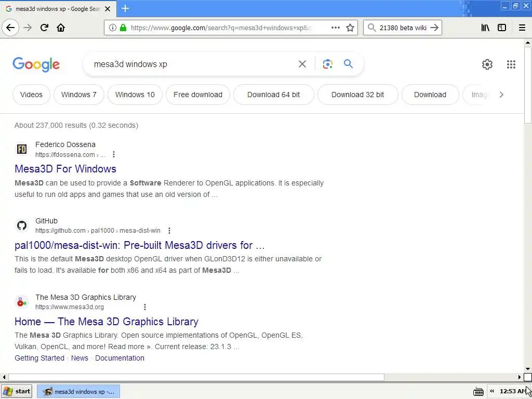Click the About 237,000 results text
This screenshot has width=532, height=399.
tap(76, 125)
